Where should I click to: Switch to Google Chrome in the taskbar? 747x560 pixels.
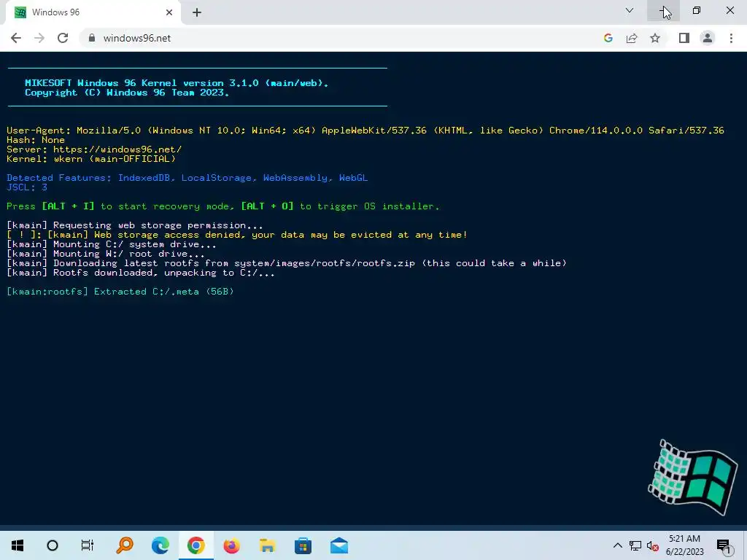[196, 545]
